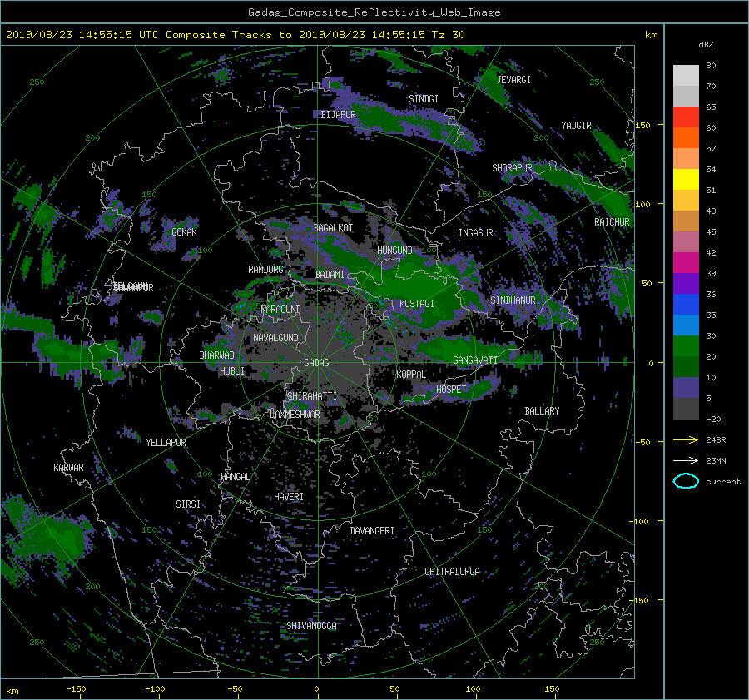749x700 pixels.
Task: Click the HANGAL city label
Action: (235, 477)
